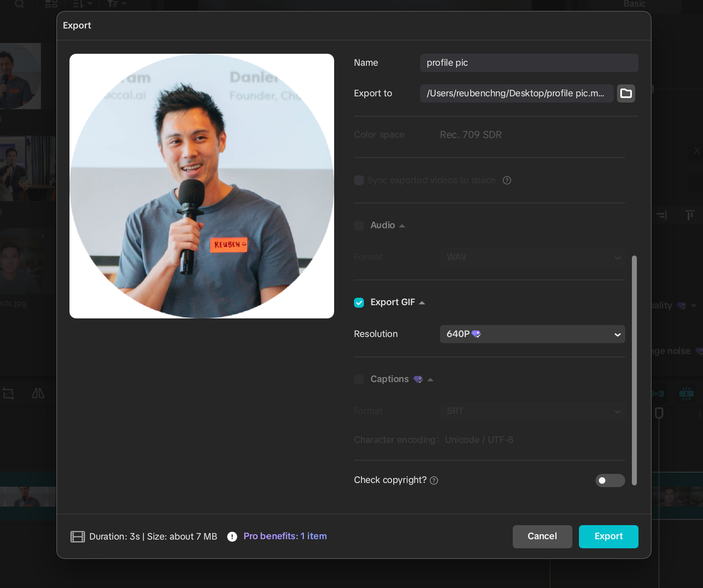Image resolution: width=703 pixels, height=588 pixels.
Task: Click the mirror flip icon in background toolbar
Action: pyautogui.click(x=38, y=393)
